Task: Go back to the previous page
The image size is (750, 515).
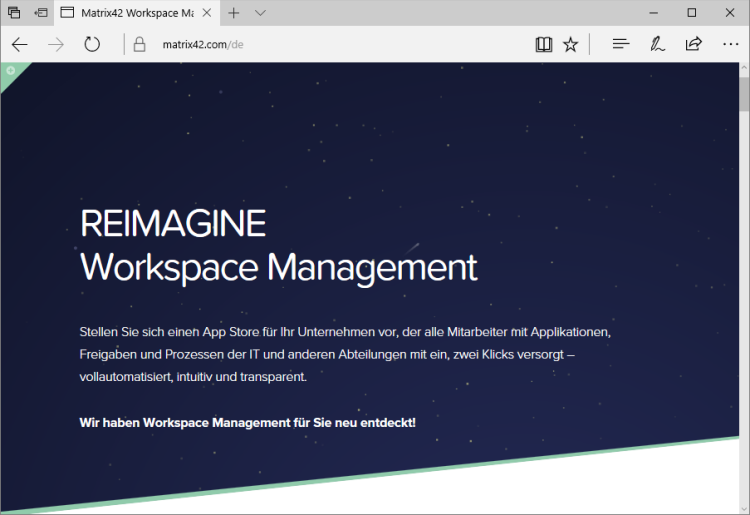Action: 20,44
